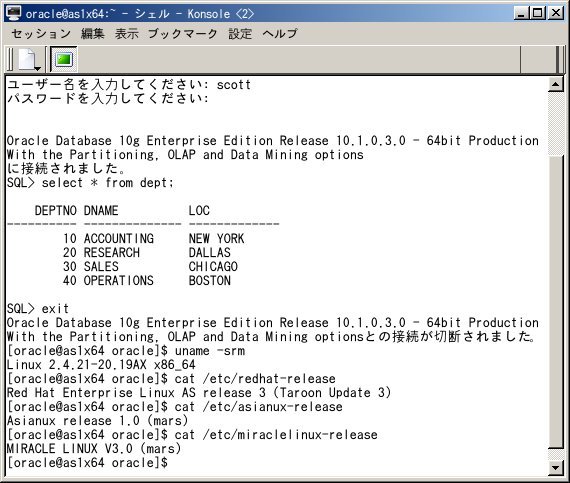
Task: Click the toolbar grip handle at the left
Action: pos(10,59)
